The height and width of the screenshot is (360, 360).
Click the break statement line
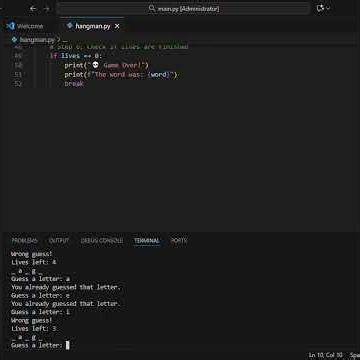coord(74,84)
